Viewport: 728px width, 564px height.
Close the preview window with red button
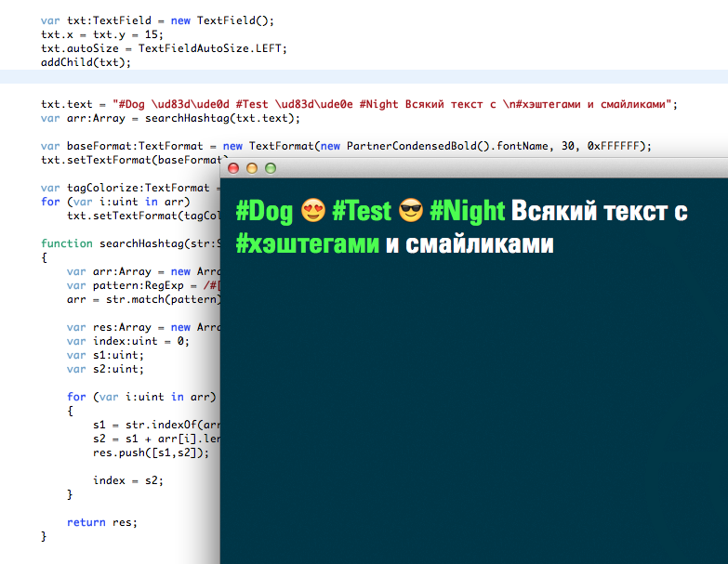[233, 168]
